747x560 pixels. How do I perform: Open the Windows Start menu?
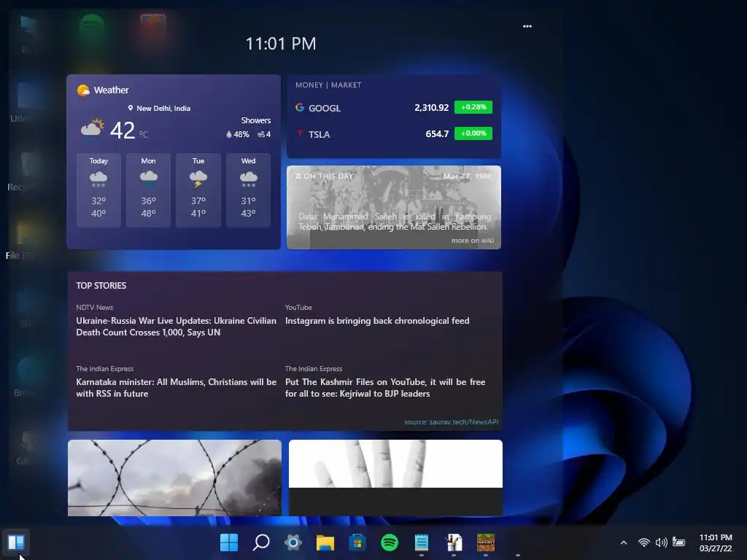pos(229,542)
